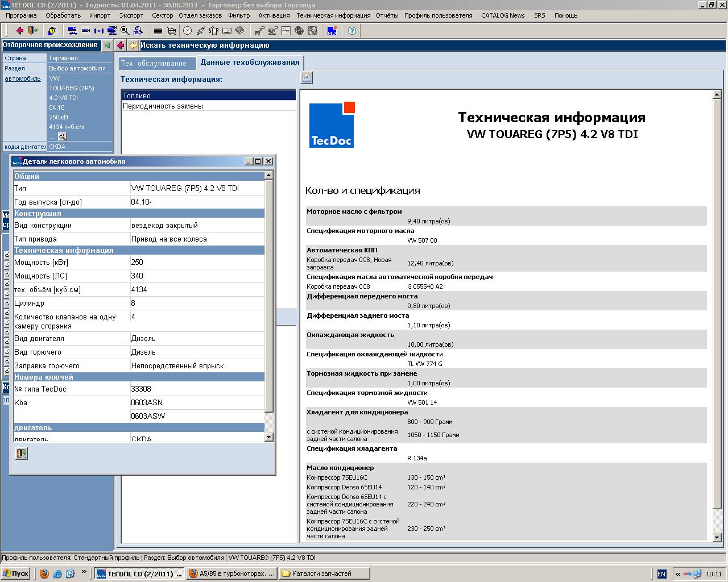Click the red back arrow toolbar icon
This screenshot has height=582, width=728.
point(20,31)
